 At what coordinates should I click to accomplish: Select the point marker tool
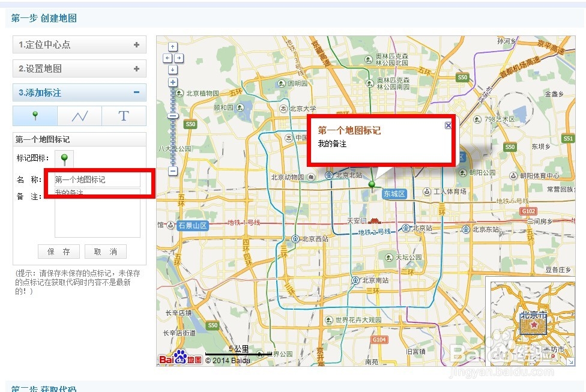[35, 115]
